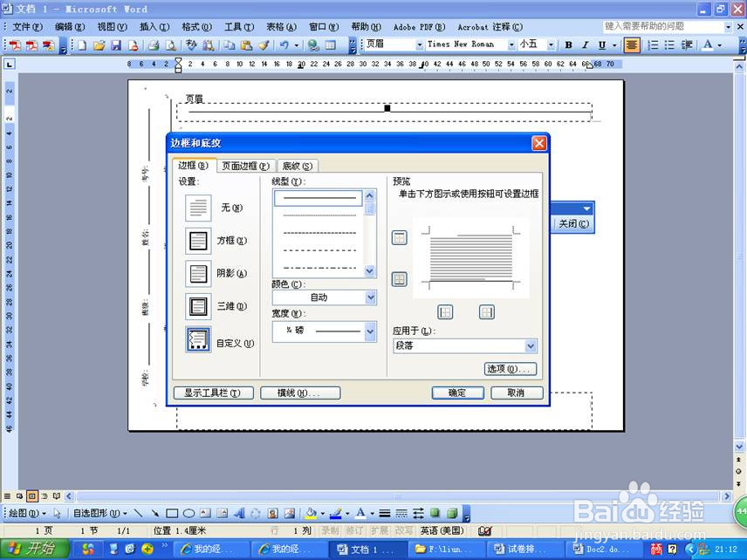
Task: Click the 取消 Cancel button
Action: 517,393
